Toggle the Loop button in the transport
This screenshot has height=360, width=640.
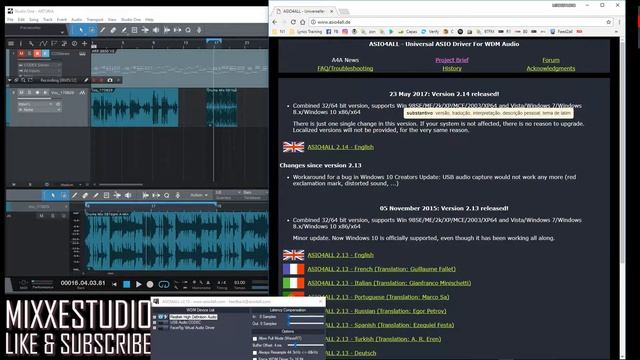[x=164, y=284]
